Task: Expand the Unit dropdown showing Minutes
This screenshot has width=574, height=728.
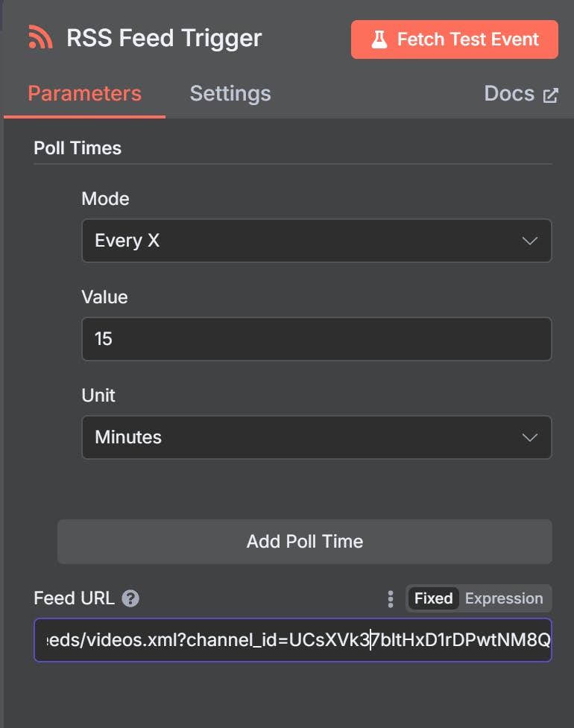Action: tap(317, 437)
